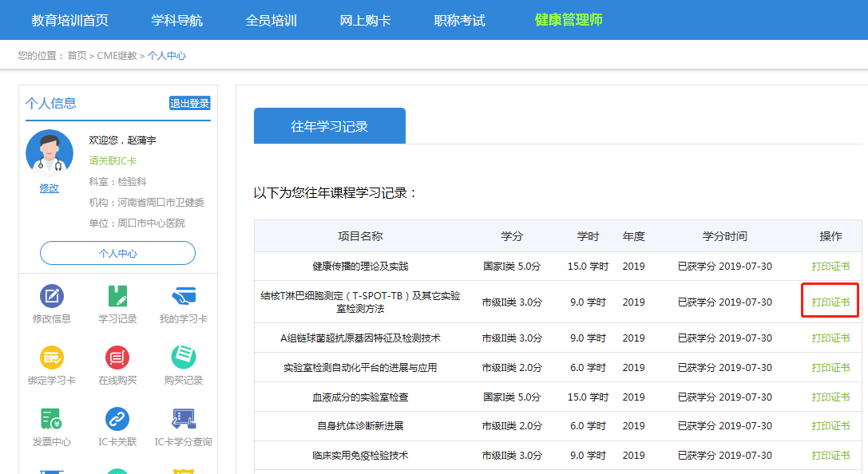The width and height of the screenshot is (868, 474).
Task: Open the 健康管理师 menu item
Action: pos(569,21)
